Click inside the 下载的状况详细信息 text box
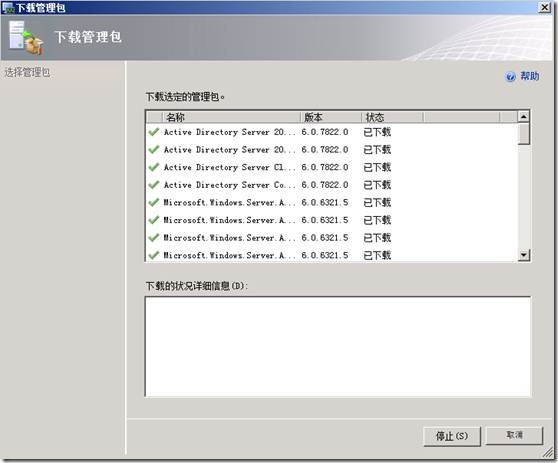Viewport: 558px width, 463px height. point(338,347)
